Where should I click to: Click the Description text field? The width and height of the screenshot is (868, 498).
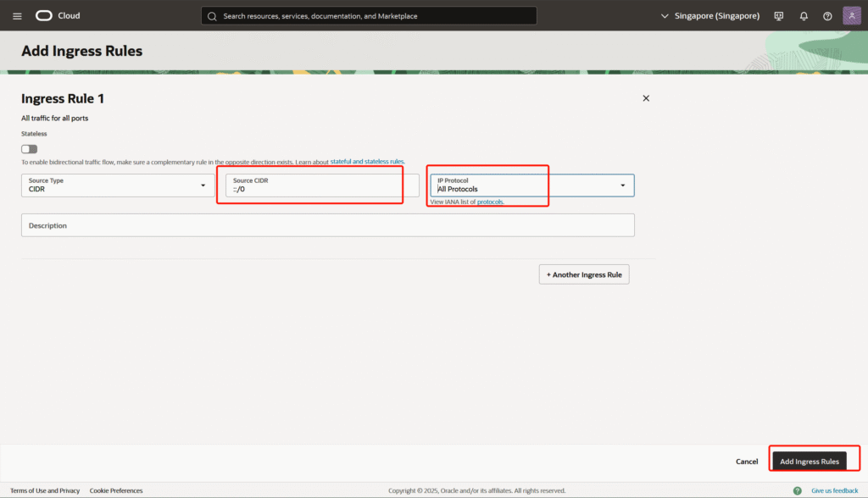tap(327, 225)
